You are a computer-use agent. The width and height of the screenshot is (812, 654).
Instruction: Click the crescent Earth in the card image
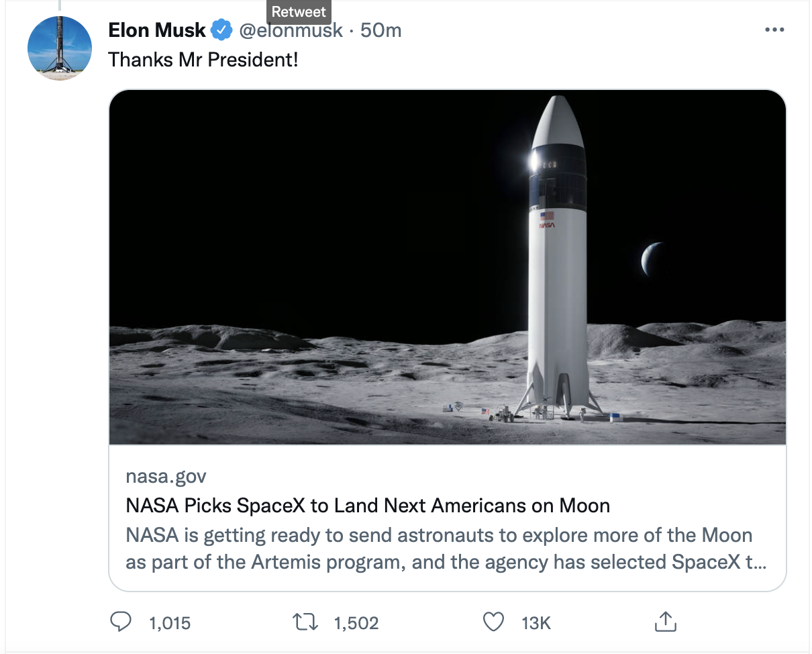(x=651, y=259)
